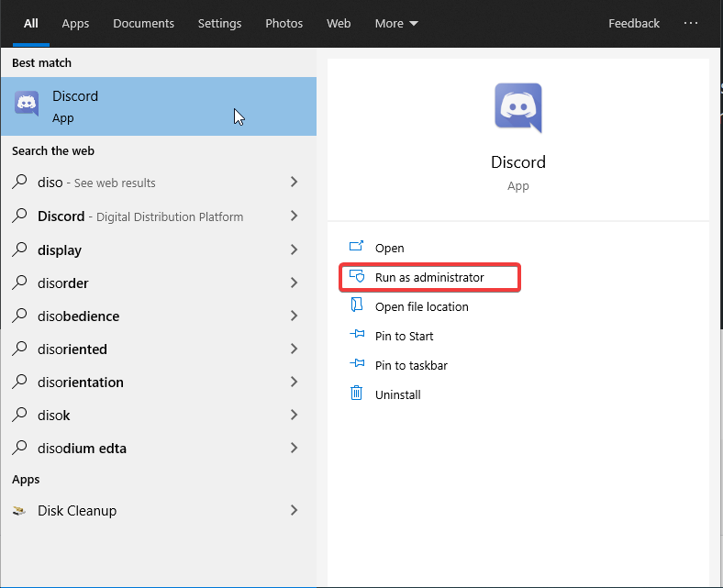Choose Run as administrator
Screen dimensions: 723x588
[x=429, y=277]
